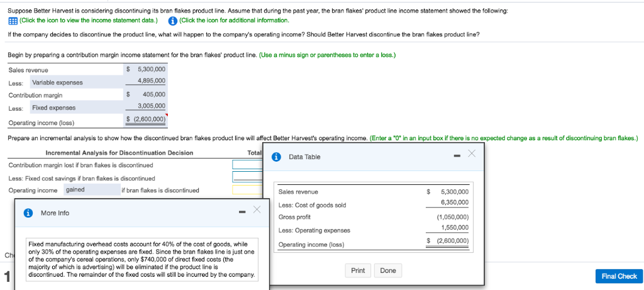
Task: Click the Print button in Data Table
Action: click(358, 270)
